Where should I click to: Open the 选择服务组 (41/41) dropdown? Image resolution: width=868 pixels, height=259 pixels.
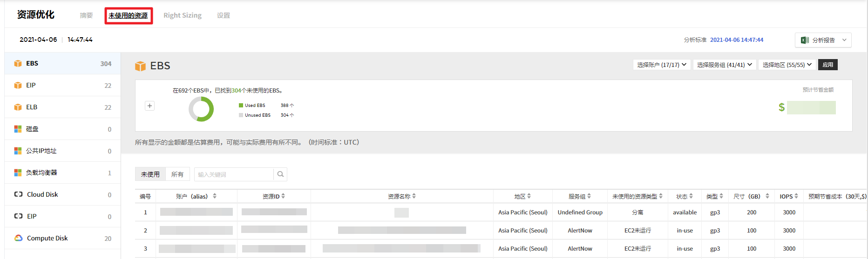(724, 65)
